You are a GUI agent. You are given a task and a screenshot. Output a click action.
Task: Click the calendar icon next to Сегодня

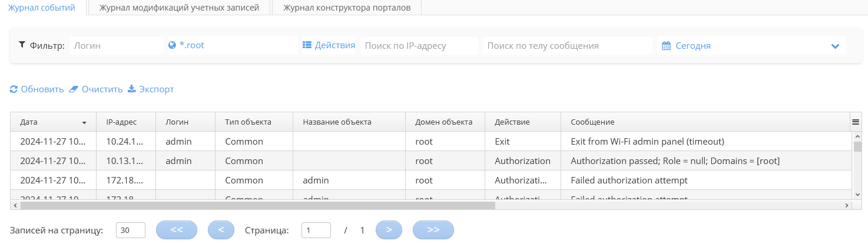tap(667, 46)
